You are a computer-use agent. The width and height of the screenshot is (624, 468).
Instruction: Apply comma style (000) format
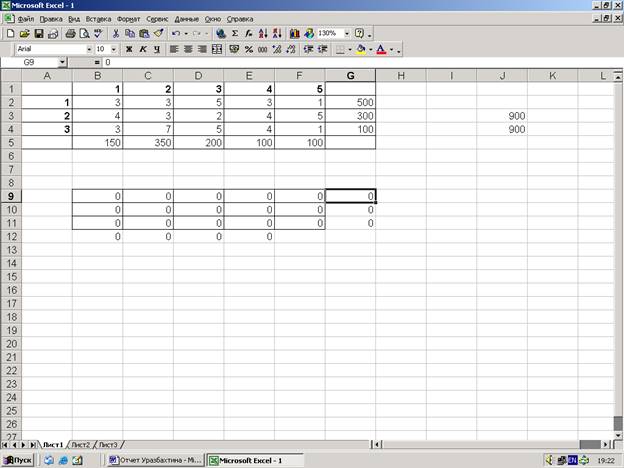[x=263, y=49]
